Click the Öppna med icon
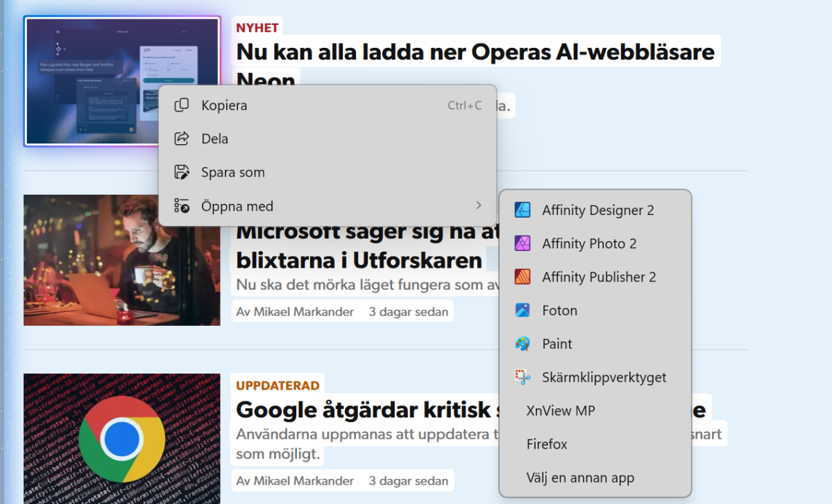The width and height of the screenshot is (832, 504). (x=182, y=206)
